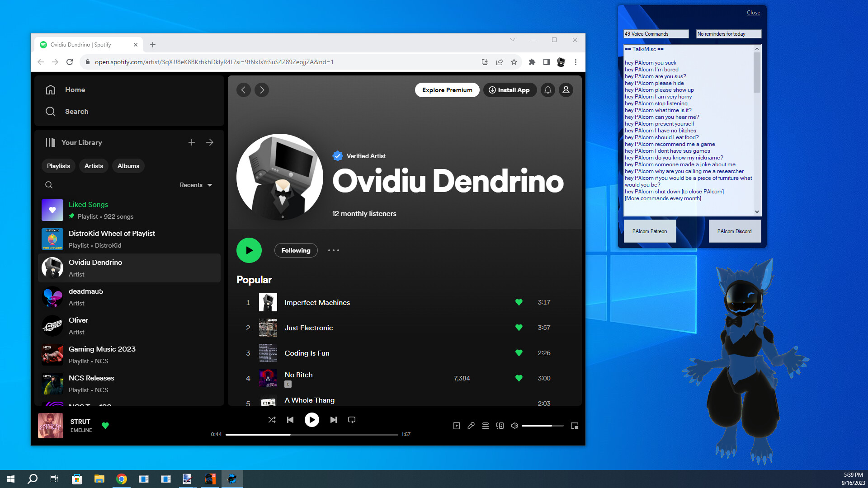
Task: Open the Recents sort dropdown
Action: (195, 185)
